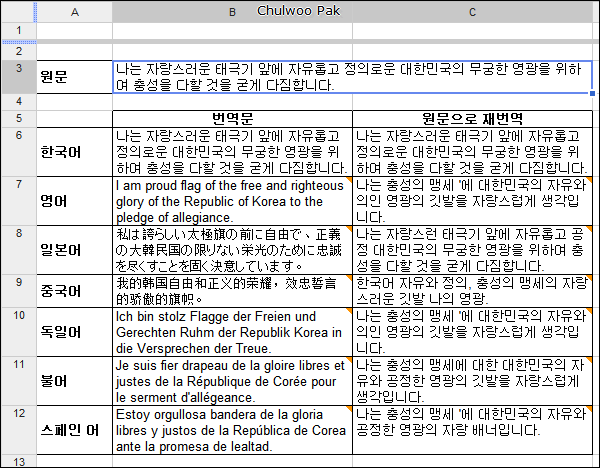Select column A header
Screen dimensions: 600x468
point(75,12)
